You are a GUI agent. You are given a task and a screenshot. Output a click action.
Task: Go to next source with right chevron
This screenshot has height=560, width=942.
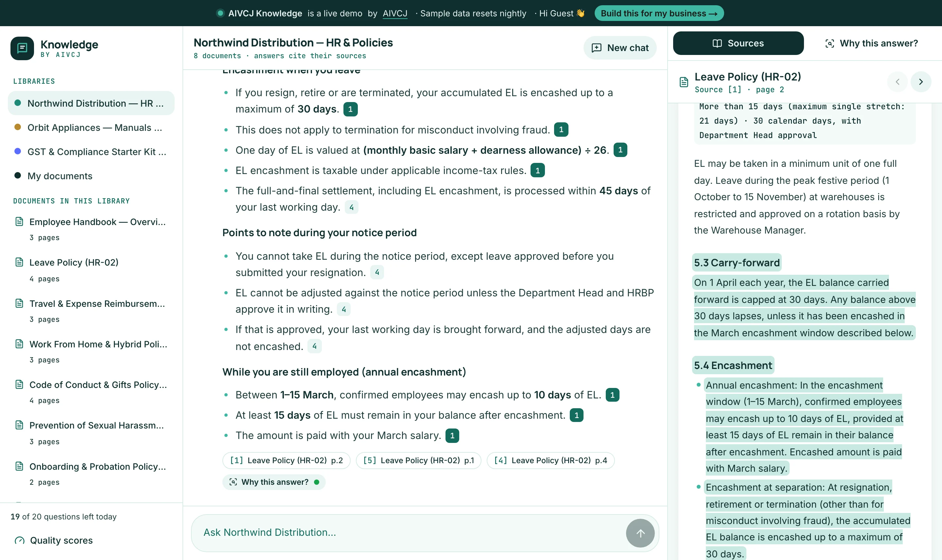pos(920,81)
